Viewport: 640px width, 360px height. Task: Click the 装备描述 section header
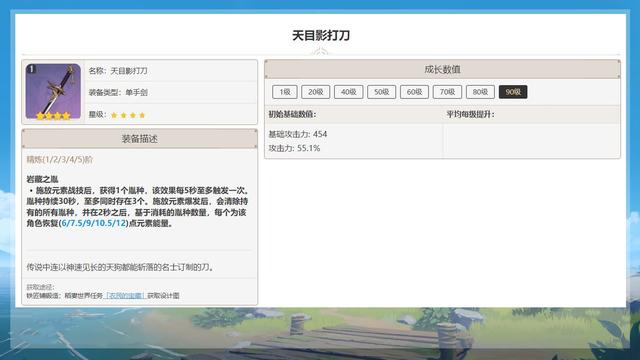click(140, 139)
